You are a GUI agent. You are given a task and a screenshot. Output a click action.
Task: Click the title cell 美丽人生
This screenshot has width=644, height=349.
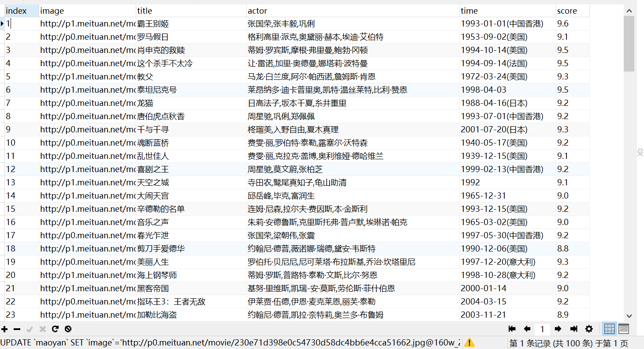(191, 262)
